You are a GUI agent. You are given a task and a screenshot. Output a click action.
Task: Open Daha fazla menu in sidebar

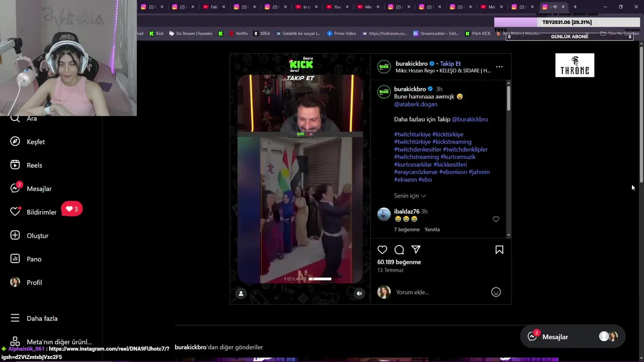pyautogui.click(x=34, y=318)
